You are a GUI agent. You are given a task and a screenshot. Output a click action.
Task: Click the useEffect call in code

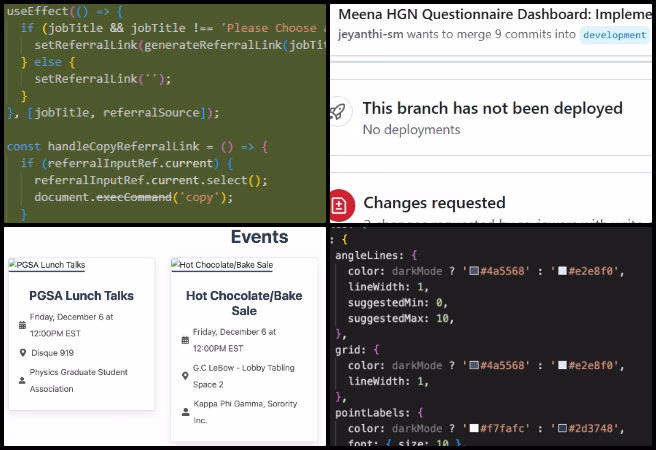(38, 11)
